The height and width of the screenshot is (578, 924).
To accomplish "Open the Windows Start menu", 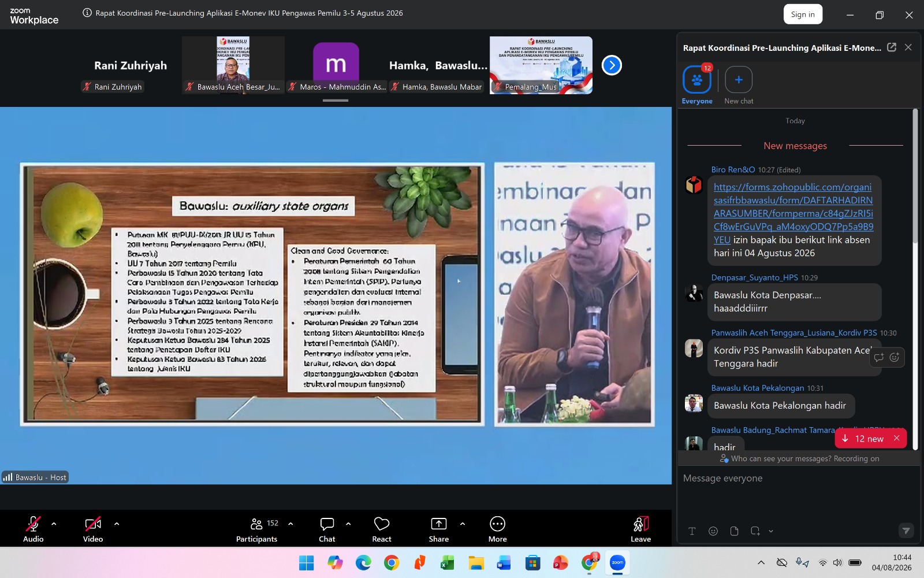I will (306, 562).
